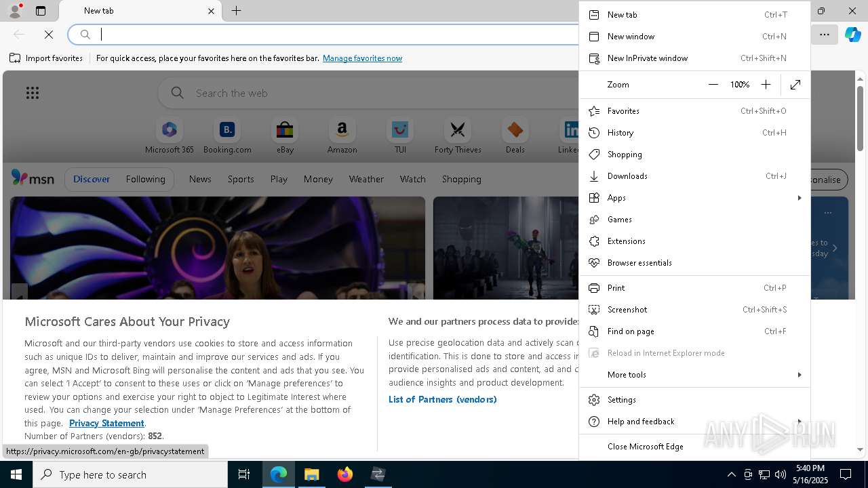This screenshot has height=488, width=868.
Task: Open the Watch section
Action: click(x=413, y=179)
